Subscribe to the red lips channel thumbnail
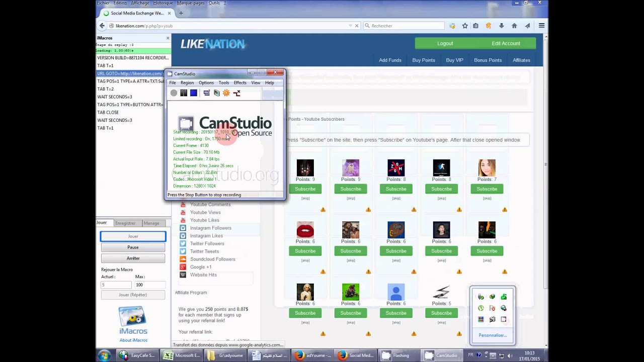This screenshot has width=644, height=362. point(305,251)
